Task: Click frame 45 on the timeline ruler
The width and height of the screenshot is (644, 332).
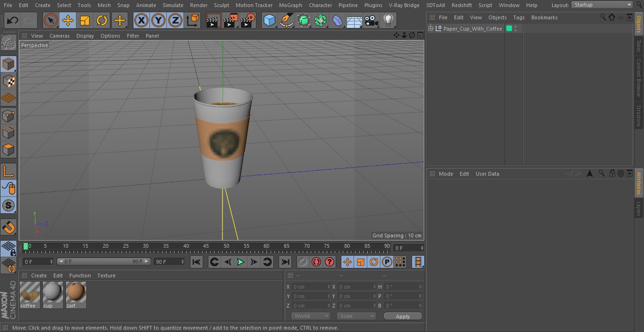Action: tap(206, 246)
